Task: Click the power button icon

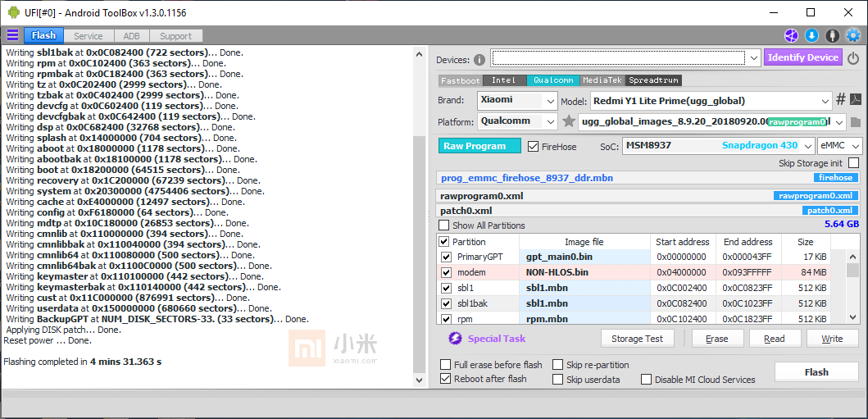Action: point(853,57)
